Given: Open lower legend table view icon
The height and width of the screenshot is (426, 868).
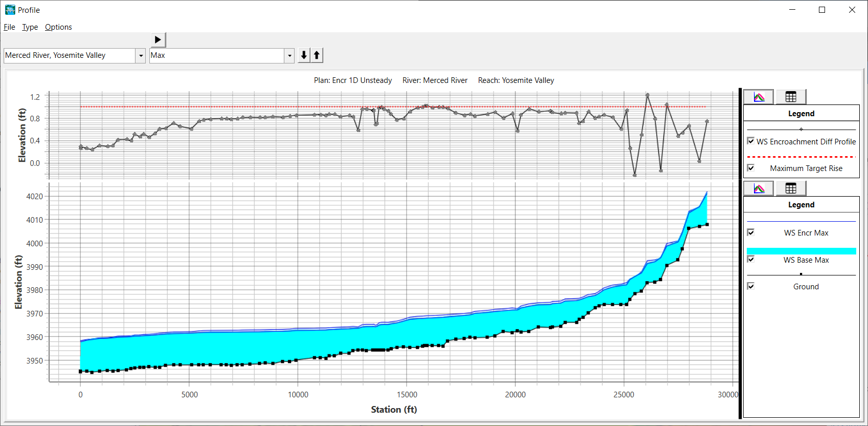Looking at the screenshot, I should point(791,188).
